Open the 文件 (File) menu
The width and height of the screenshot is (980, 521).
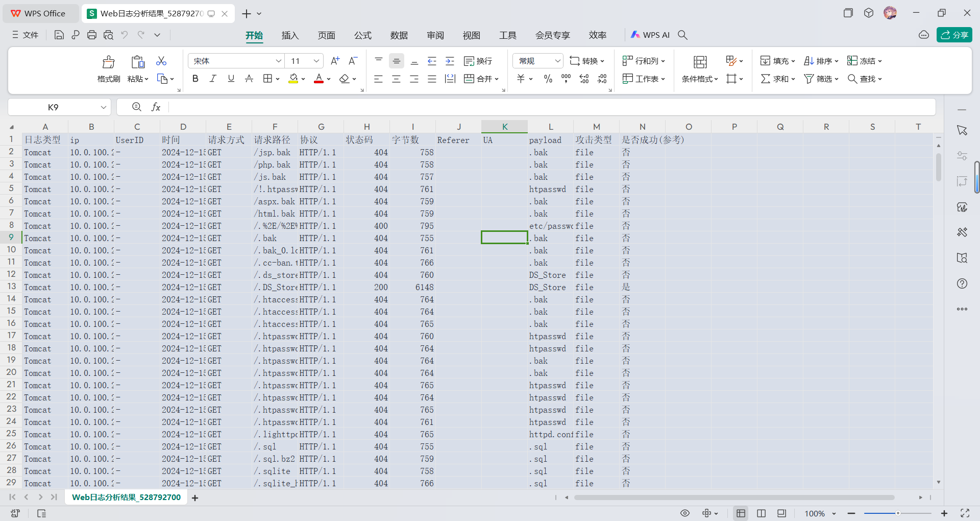25,35
